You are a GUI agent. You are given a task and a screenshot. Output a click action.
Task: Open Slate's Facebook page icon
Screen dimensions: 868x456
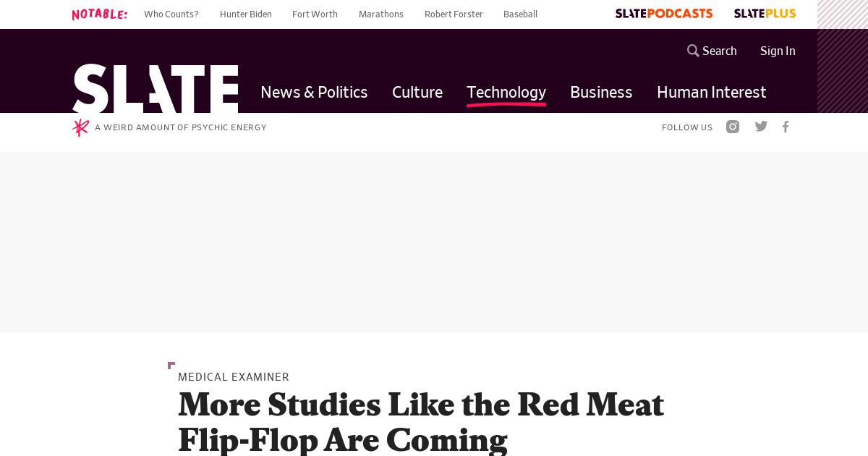click(786, 127)
